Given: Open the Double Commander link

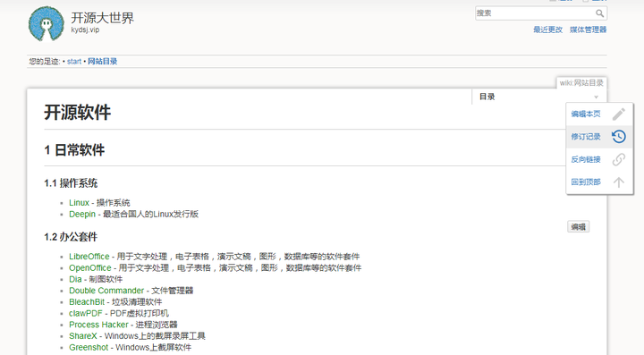Looking at the screenshot, I should (106, 291).
